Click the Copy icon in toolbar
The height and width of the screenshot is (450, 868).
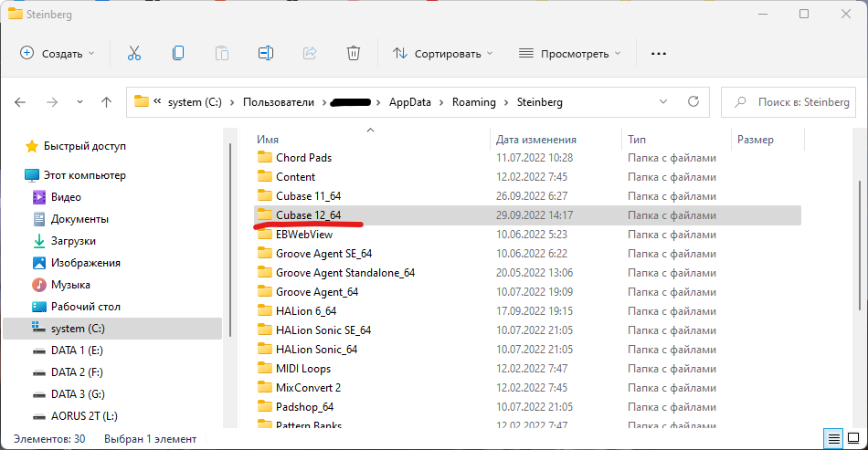pos(177,54)
